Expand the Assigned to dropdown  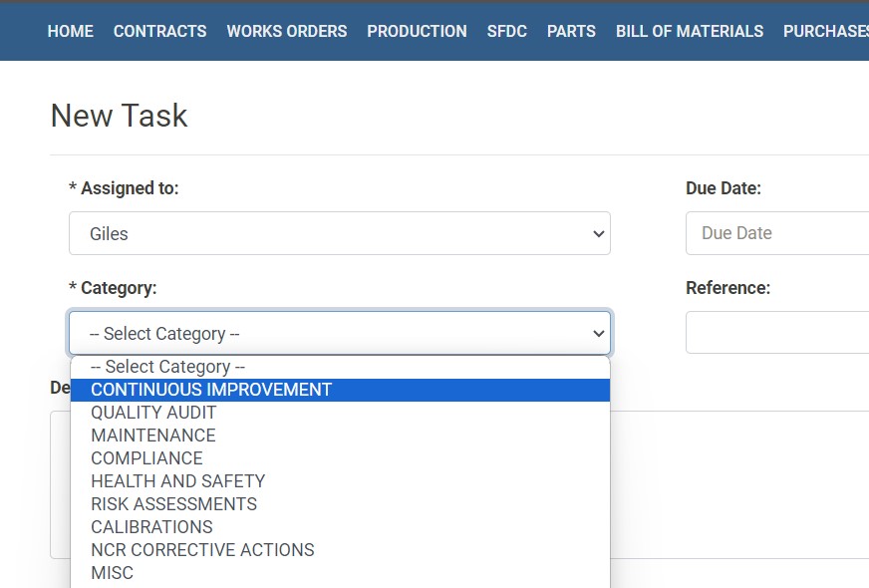[x=339, y=233]
